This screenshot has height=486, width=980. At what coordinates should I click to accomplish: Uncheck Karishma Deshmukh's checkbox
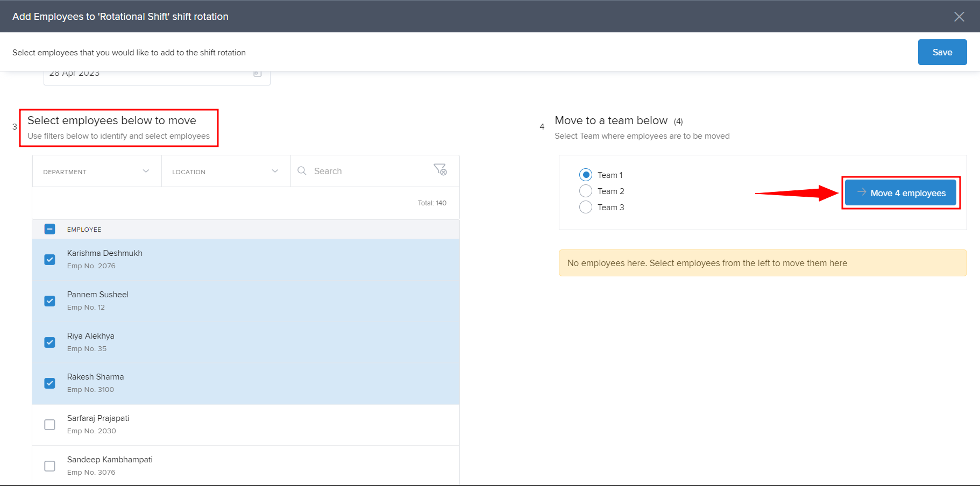[x=49, y=260]
